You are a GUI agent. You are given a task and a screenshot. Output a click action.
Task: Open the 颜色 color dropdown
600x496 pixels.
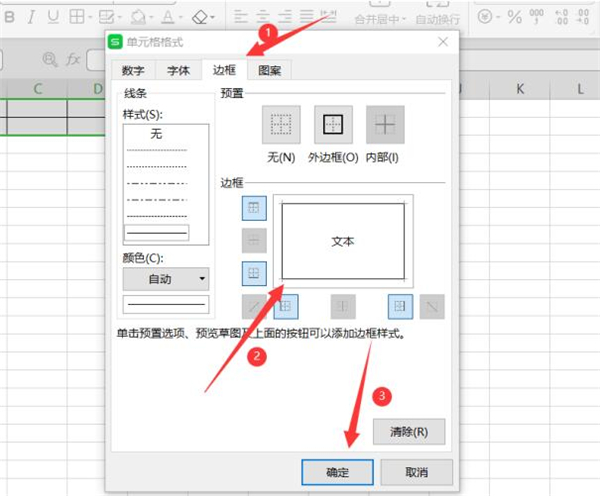pos(165,279)
